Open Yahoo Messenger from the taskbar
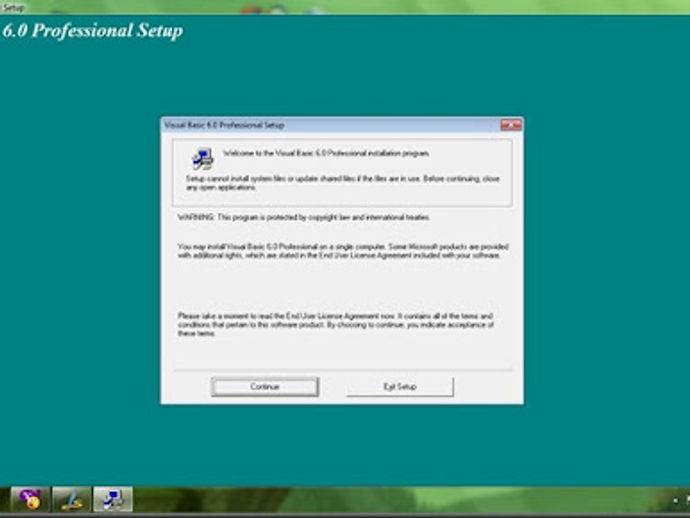This screenshot has height=518, width=690. (x=30, y=499)
